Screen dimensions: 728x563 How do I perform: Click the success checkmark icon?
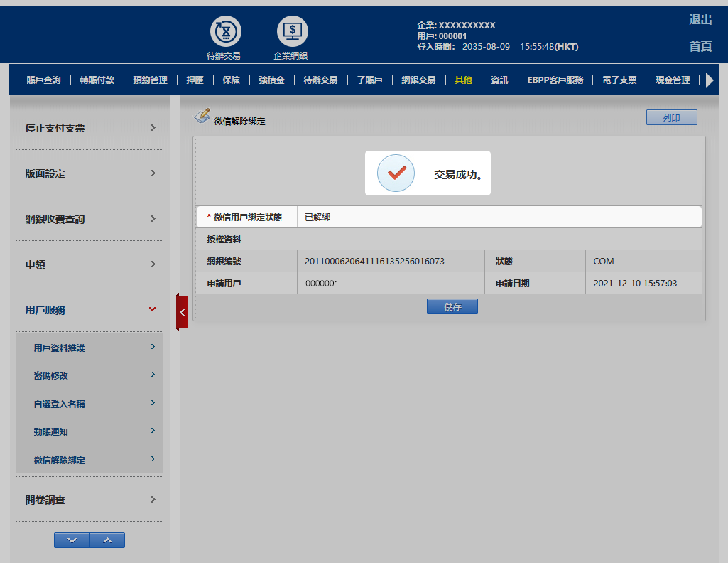click(x=396, y=173)
